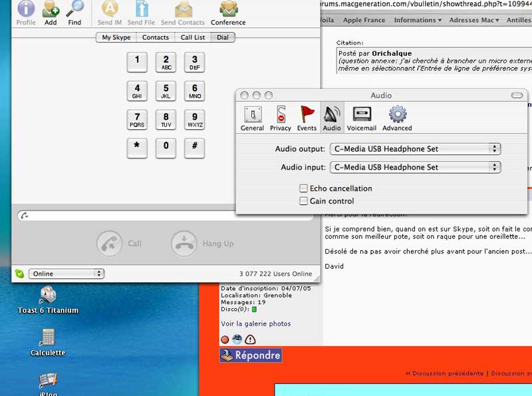532x396 pixels.
Task: Open the Online status dropdown in Skype
Action: (66, 274)
